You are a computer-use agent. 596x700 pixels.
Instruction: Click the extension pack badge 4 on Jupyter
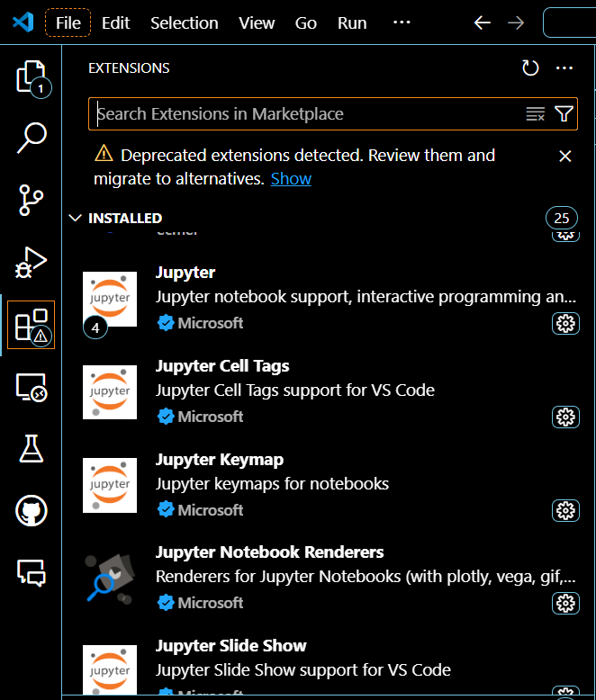[95, 328]
